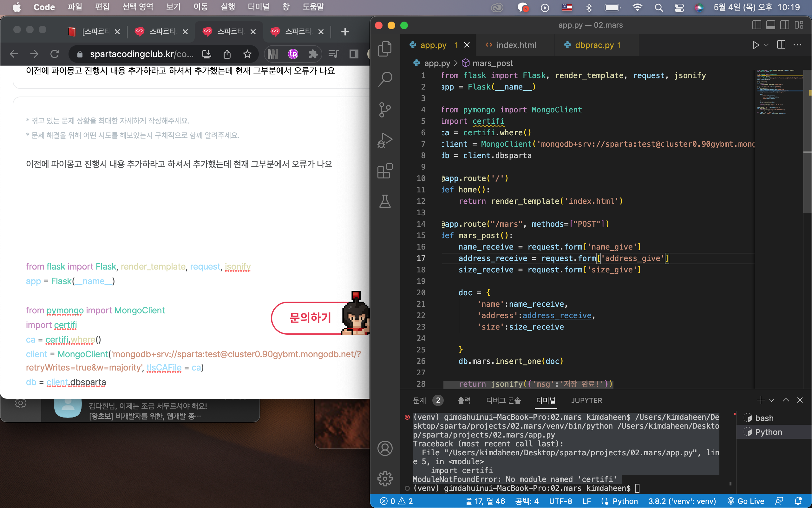Select the bash terminal in list
The height and width of the screenshot is (508, 812).
pyautogui.click(x=774, y=418)
